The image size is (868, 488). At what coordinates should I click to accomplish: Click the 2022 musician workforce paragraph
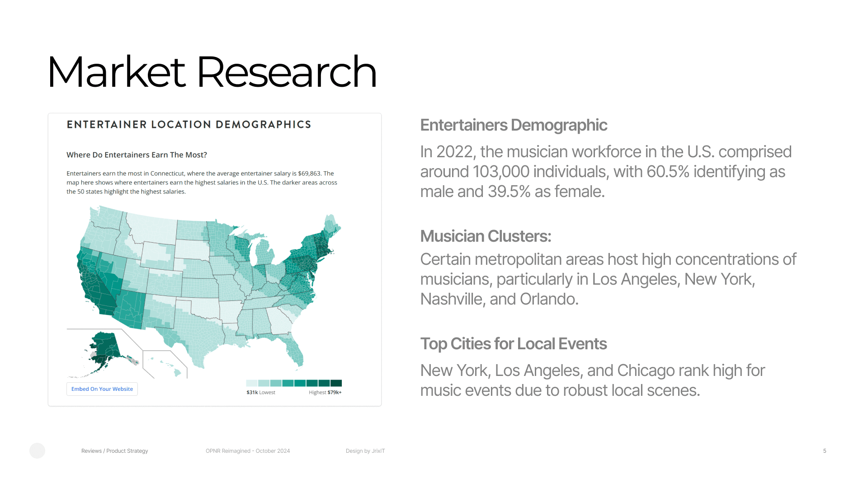tap(606, 172)
